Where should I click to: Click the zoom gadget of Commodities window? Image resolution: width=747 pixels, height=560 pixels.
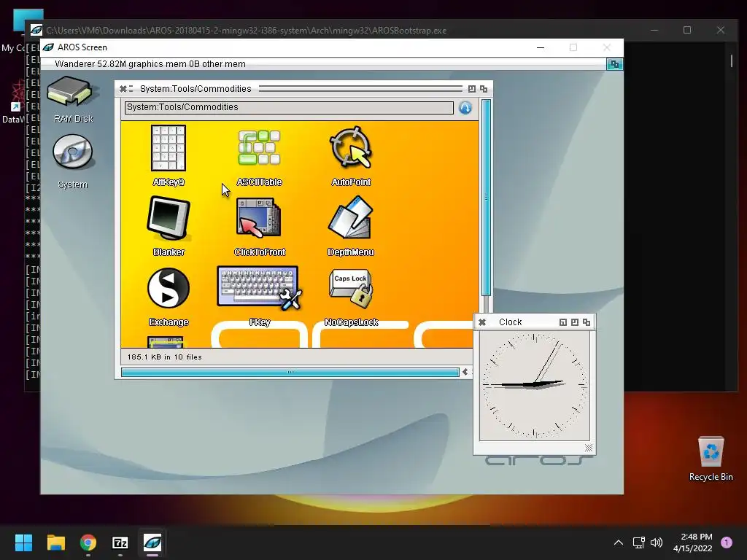[x=472, y=88]
